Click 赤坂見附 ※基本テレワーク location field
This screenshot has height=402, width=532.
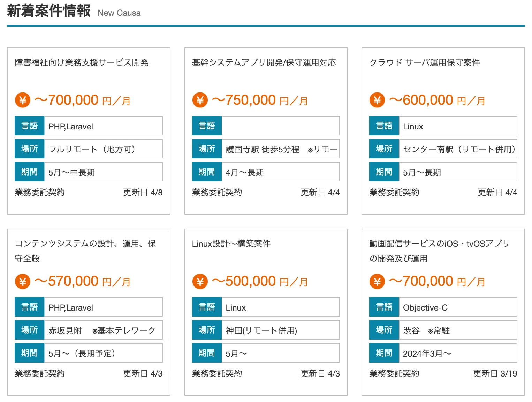(103, 330)
